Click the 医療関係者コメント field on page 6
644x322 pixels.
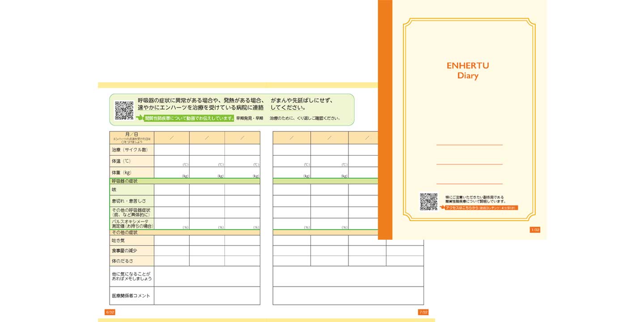(x=207, y=296)
